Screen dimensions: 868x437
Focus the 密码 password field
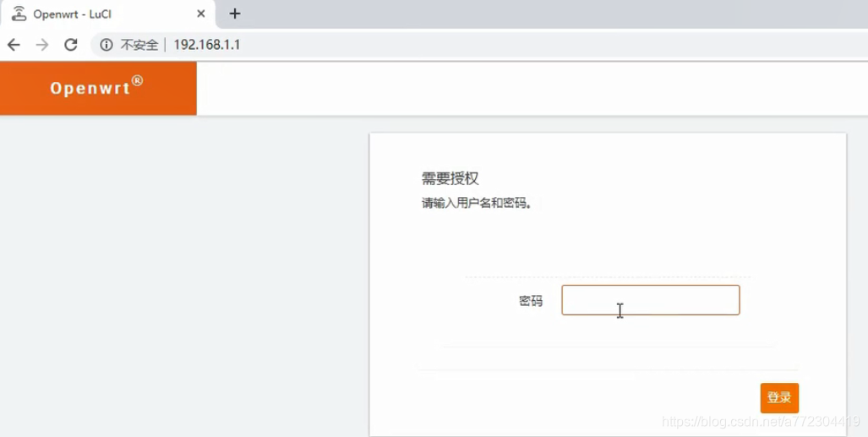click(651, 300)
